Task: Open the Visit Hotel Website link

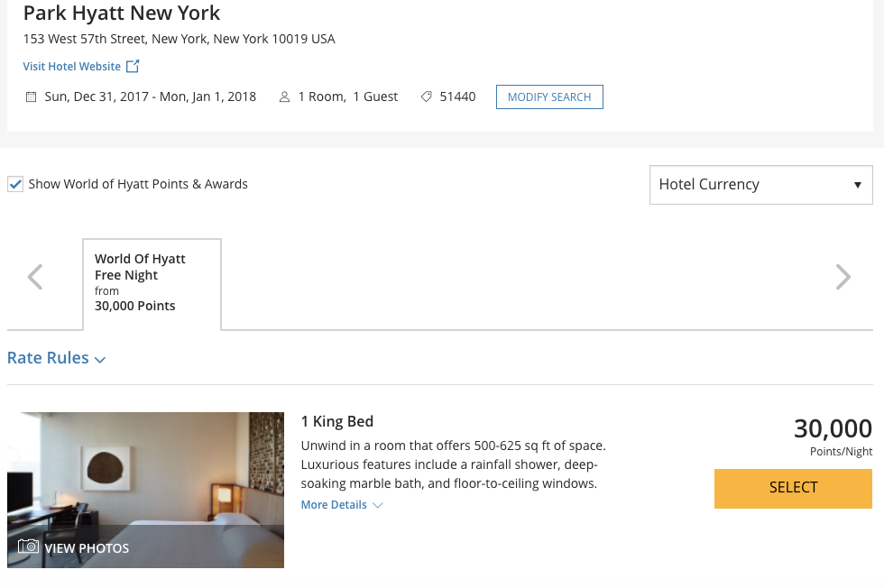Action: coord(72,66)
